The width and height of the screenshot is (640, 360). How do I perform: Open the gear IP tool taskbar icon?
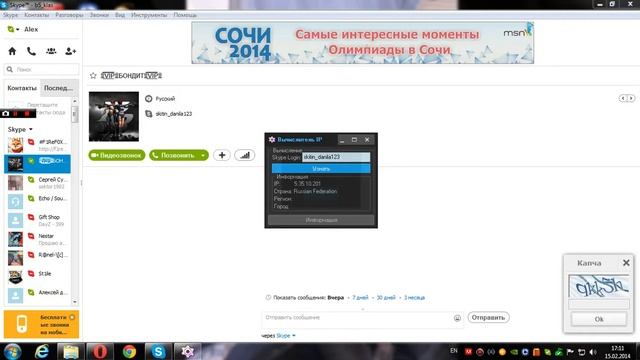click(x=187, y=351)
